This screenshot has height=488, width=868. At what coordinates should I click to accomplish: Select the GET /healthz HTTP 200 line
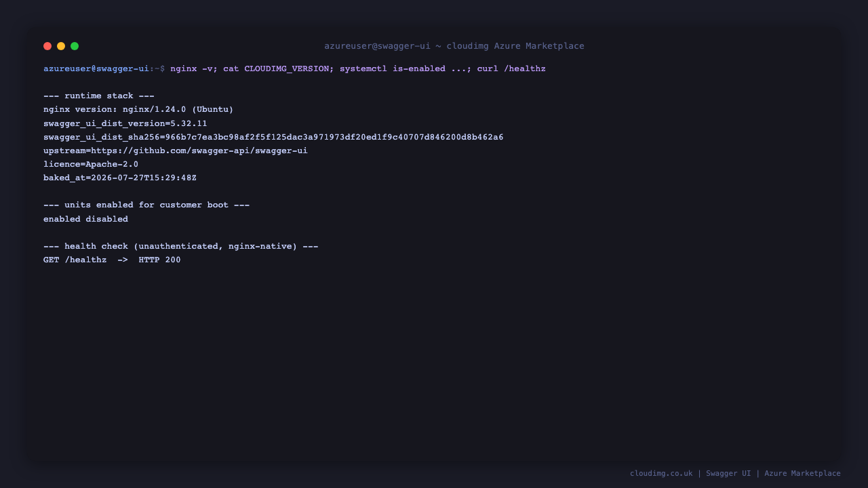(x=112, y=260)
